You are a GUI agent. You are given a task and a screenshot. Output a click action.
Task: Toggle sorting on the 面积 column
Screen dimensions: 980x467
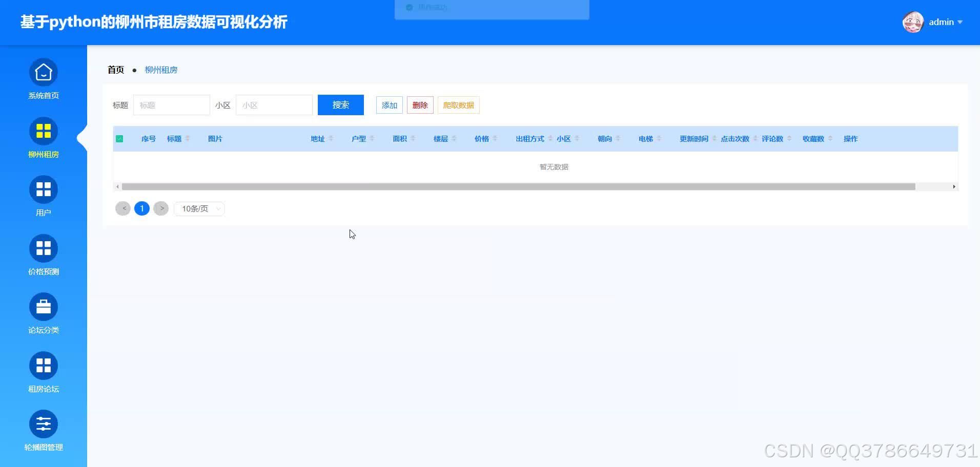[x=414, y=138]
